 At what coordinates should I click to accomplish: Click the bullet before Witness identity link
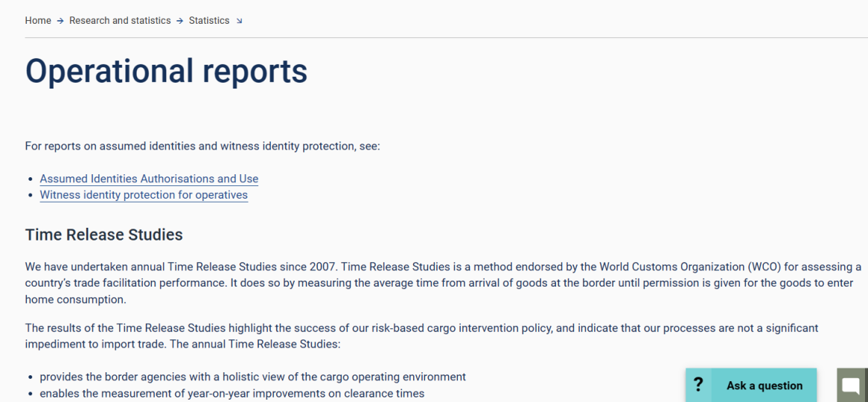pyautogui.click(x=30, y=196)
